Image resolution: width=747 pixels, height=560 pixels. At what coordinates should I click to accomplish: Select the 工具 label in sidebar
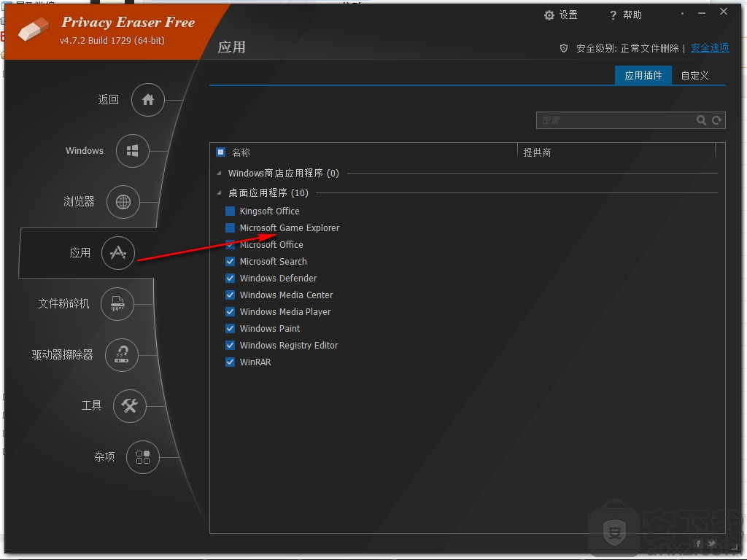coord(91,405)
